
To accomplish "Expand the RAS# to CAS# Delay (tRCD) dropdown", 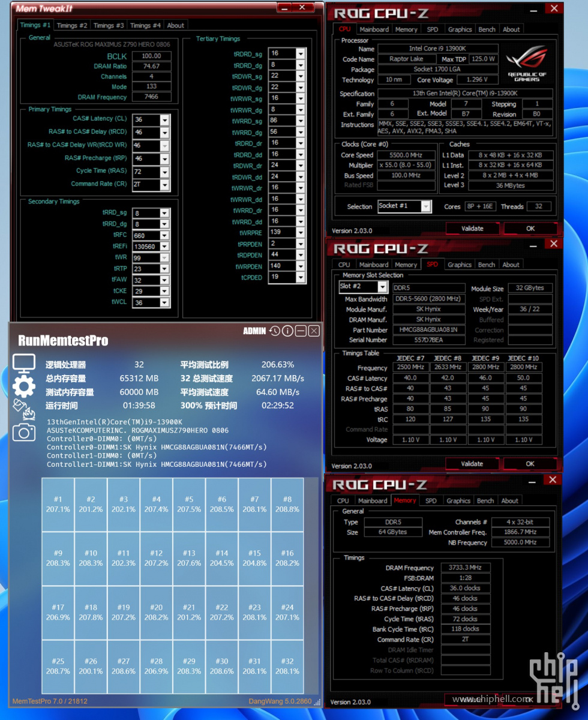I will [165, 132].
